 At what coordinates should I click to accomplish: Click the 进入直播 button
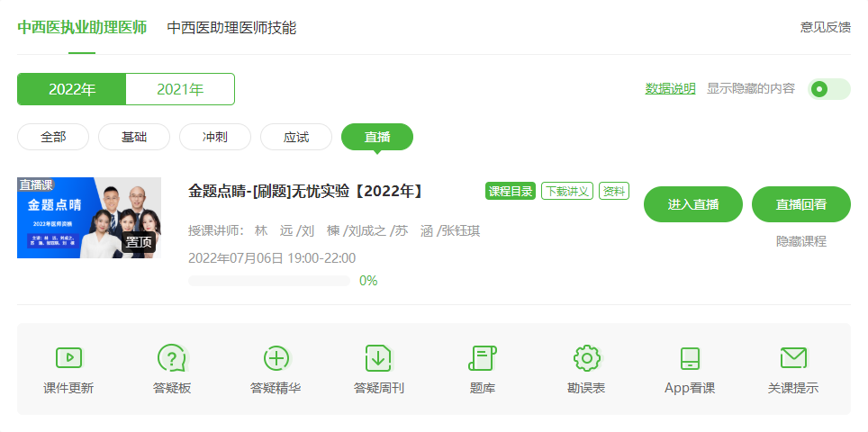coord(692,204)
